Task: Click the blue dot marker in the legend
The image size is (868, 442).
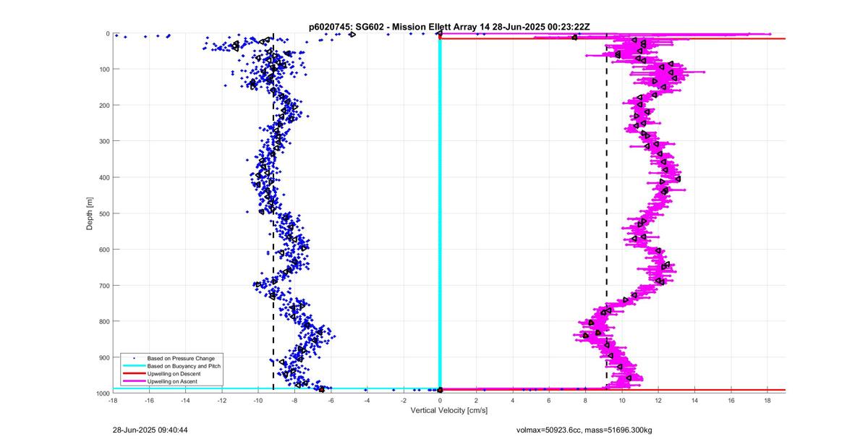Action: 133,358
